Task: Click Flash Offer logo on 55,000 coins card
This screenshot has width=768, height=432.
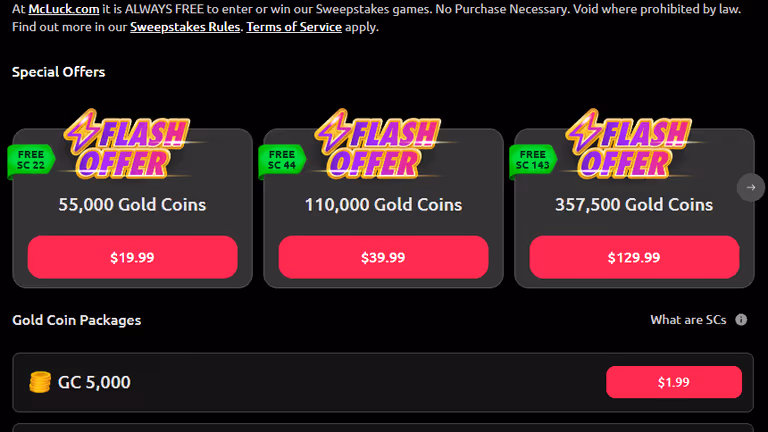Action: pos(127,144)
